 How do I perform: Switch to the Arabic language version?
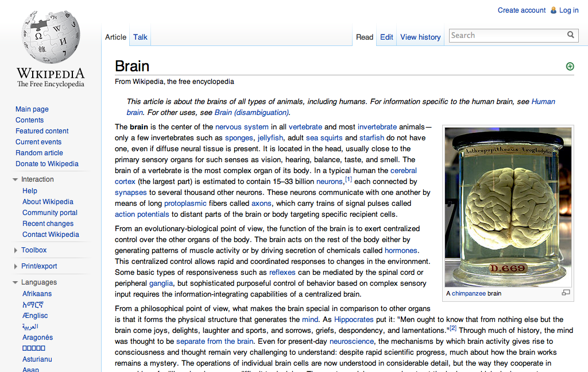point(30,327)
